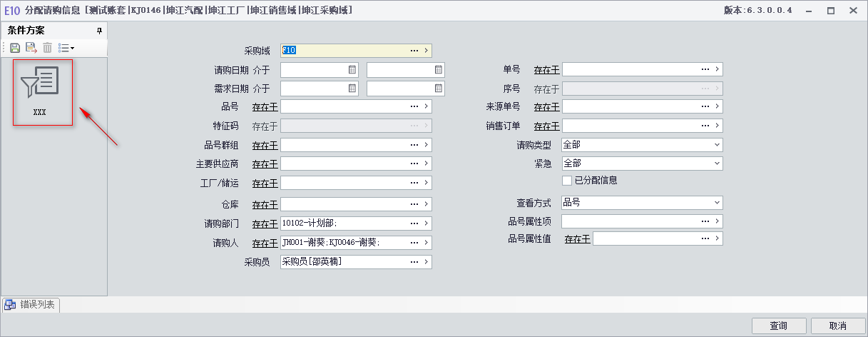
Task: Click the arrow chevron in 单号 field
Action: click(x=718, y=69)
